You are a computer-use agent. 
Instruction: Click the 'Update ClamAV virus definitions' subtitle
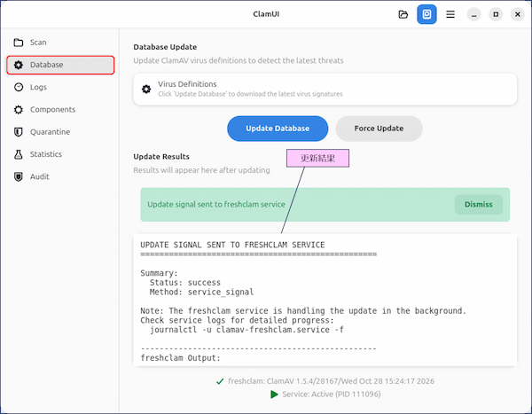point(239,61)
